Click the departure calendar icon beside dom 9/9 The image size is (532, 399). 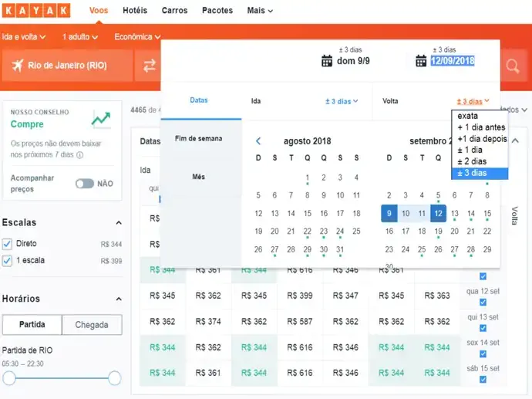click(x=327, y=61)
